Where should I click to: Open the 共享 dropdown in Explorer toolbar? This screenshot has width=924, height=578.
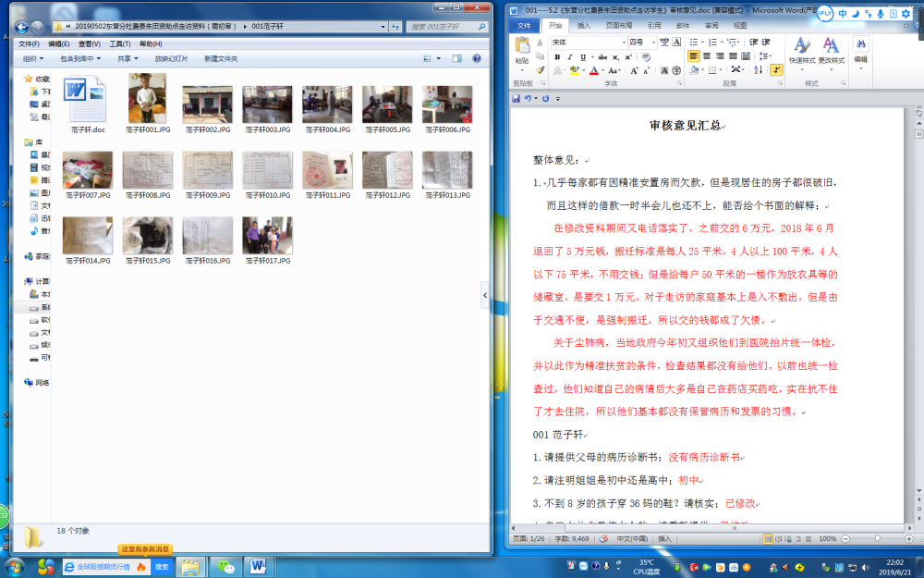(128, 58)
